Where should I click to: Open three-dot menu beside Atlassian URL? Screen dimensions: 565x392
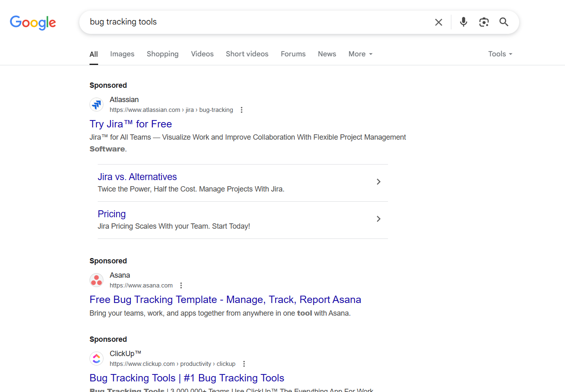242,110
